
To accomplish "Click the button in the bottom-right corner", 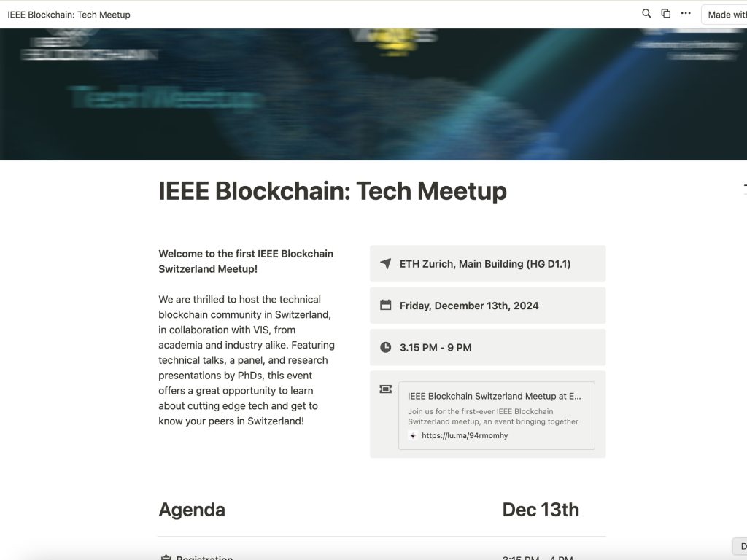I will (x=738, y=545).
